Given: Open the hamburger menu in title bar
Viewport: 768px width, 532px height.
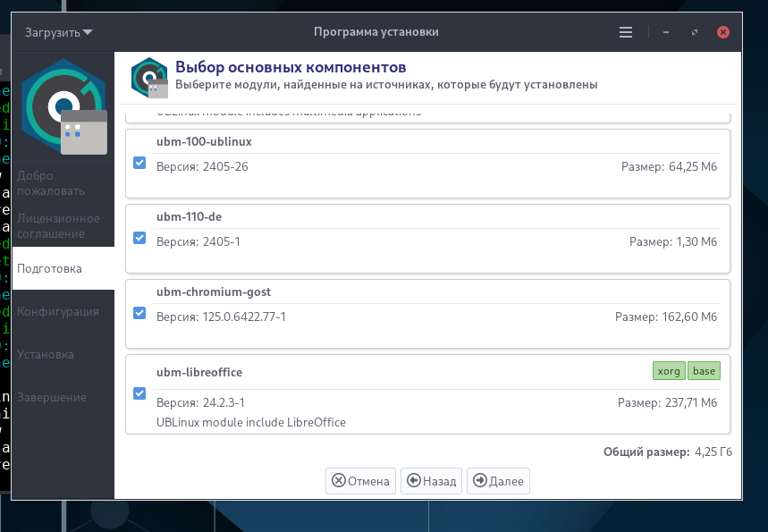Looking at the screenshot, I should tap(626, 32).
